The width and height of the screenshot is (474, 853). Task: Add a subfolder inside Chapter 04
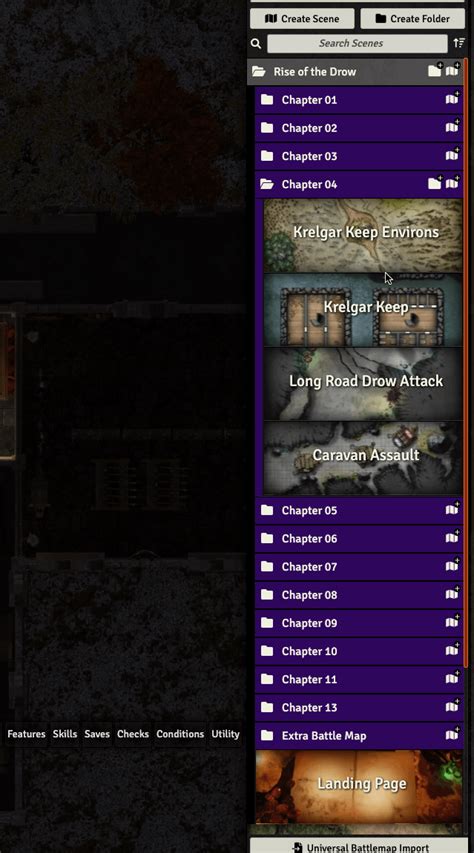coord(435,183)
